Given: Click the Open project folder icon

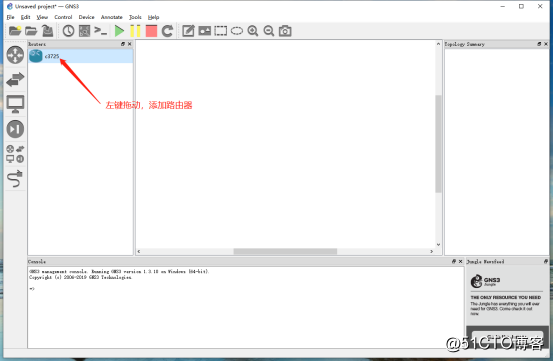Looking at the screenshot, I should 31,31.
